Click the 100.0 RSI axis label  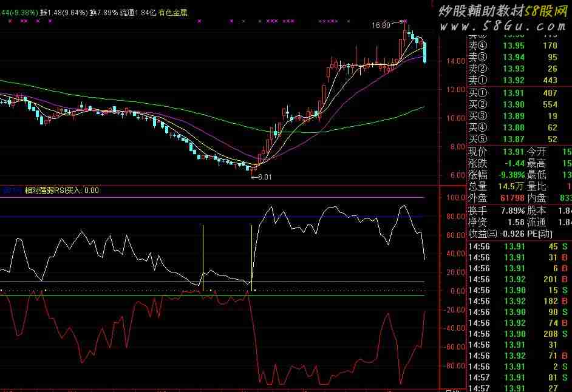[455, 198]
